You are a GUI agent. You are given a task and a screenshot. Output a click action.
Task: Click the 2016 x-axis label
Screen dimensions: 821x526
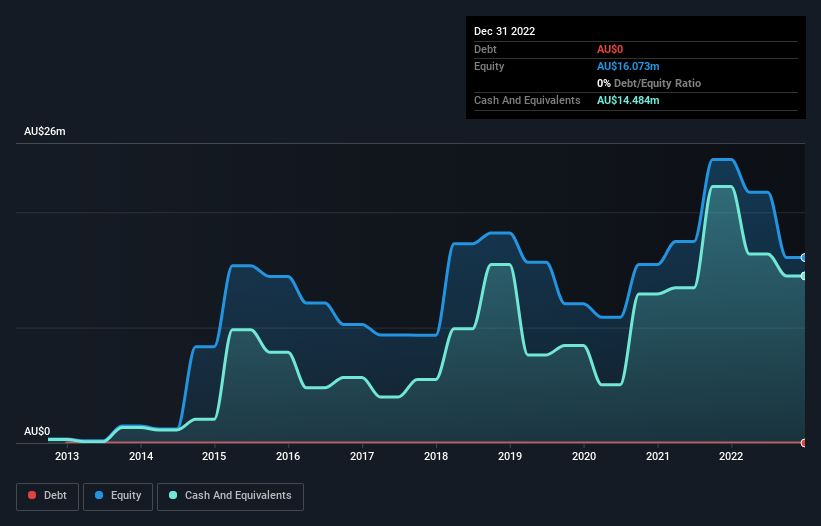coord(288,456)
